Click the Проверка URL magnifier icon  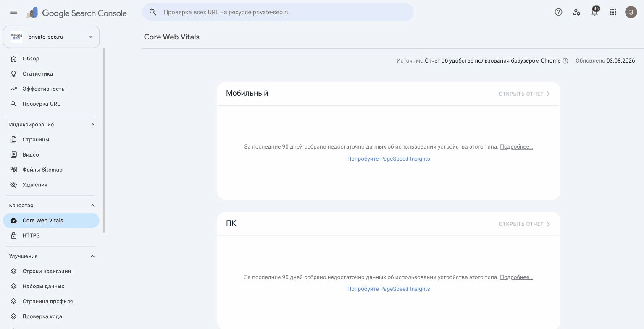tap(13, 104)
